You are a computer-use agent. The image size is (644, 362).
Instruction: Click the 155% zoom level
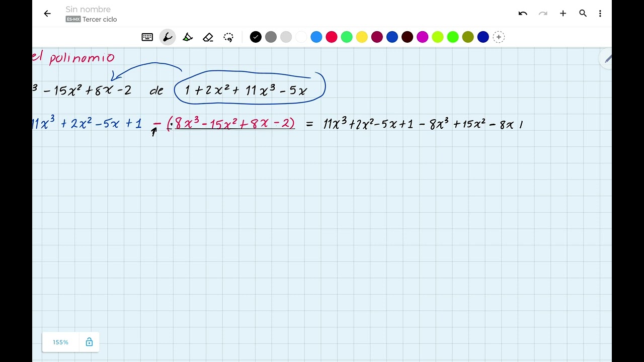click(60, 342)
